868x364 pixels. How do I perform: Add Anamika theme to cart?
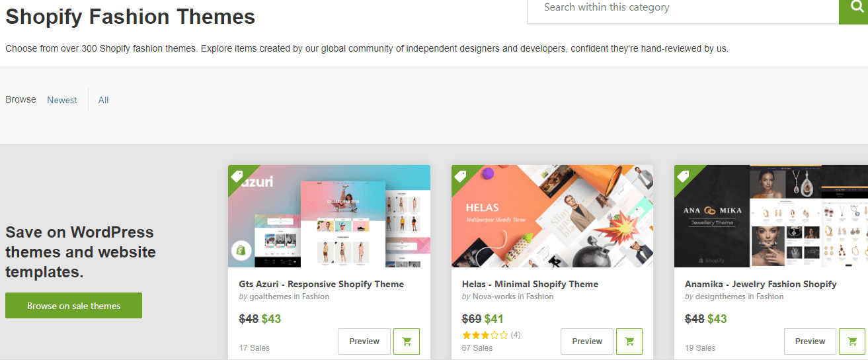(852, 341)
